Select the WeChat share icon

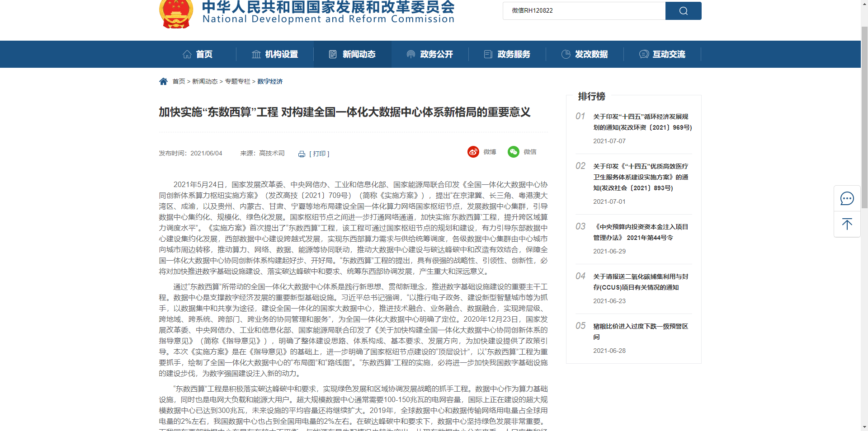513,152
